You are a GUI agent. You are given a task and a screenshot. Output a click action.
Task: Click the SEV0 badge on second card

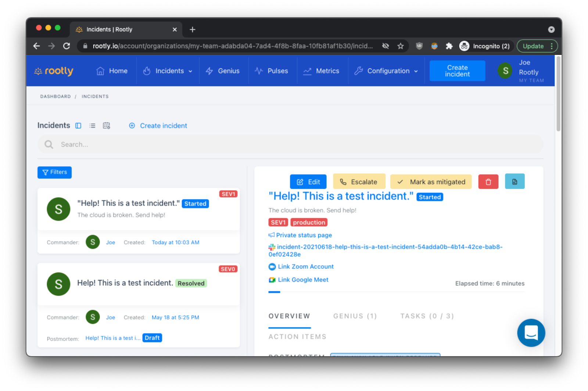(x=228, y=269)
